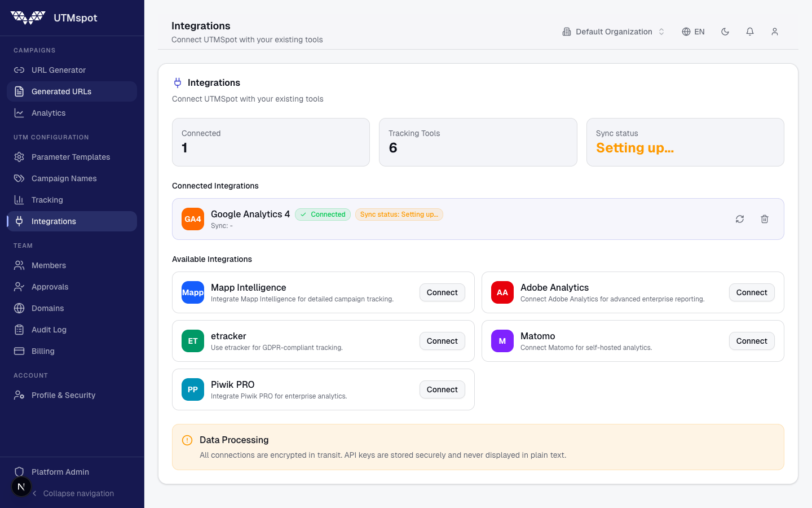Toggle the Connected status badge on Google Analytics 4

(x=323, y=214)
